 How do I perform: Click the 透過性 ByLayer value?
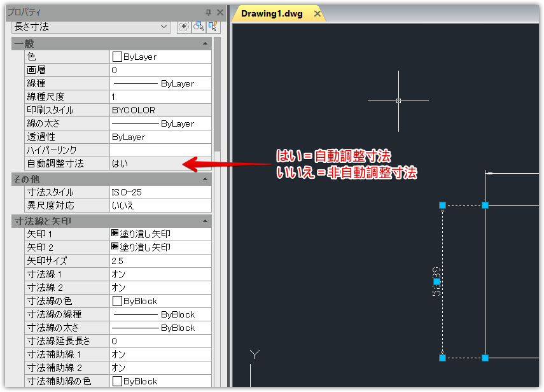point(160,137)
